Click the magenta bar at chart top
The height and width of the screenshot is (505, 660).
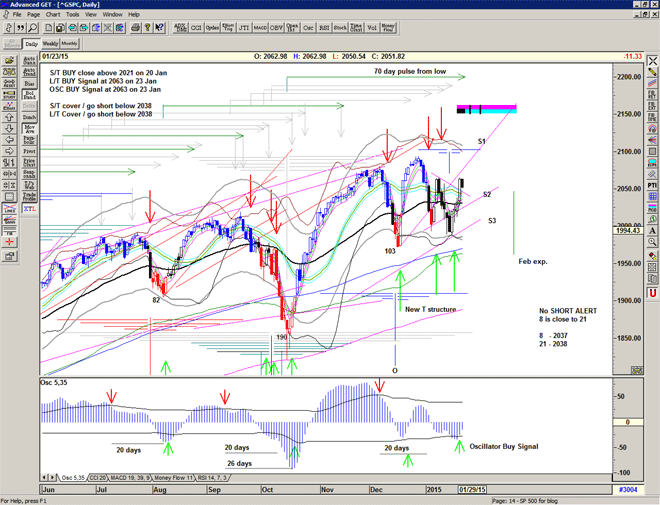coord(486,107)
